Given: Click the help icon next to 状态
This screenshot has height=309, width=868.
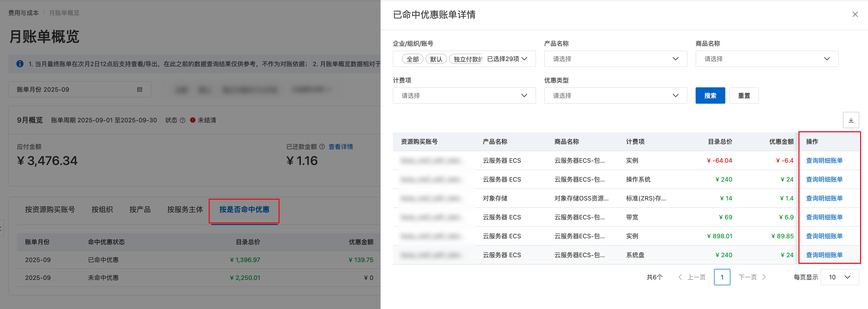Looking at the screenshot, I should 183,121.
